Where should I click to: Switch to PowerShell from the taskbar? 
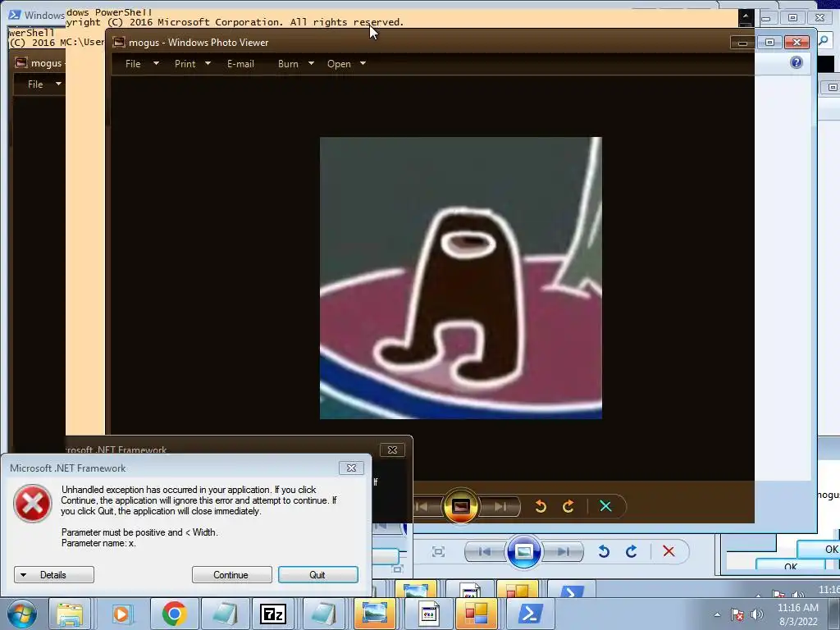pos(529,614)
